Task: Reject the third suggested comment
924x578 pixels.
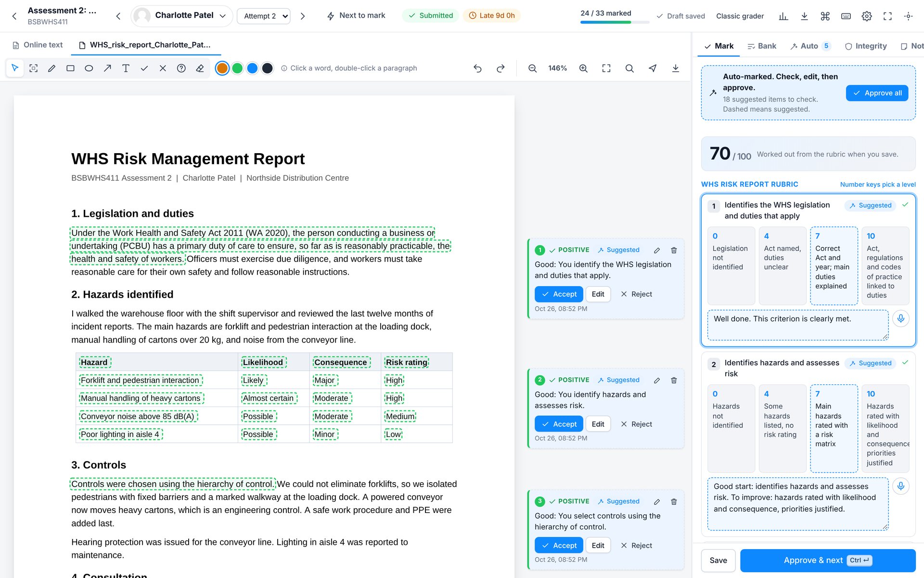Action: [637, 545]
